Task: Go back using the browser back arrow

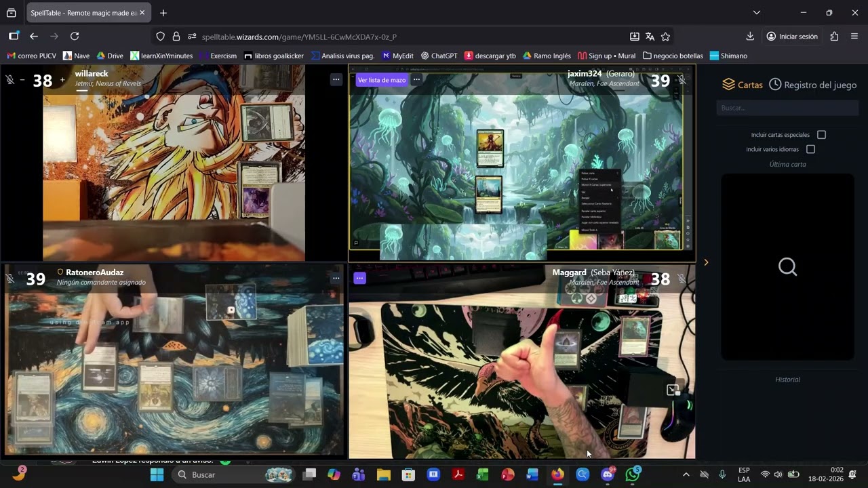Action: point(34,37)
